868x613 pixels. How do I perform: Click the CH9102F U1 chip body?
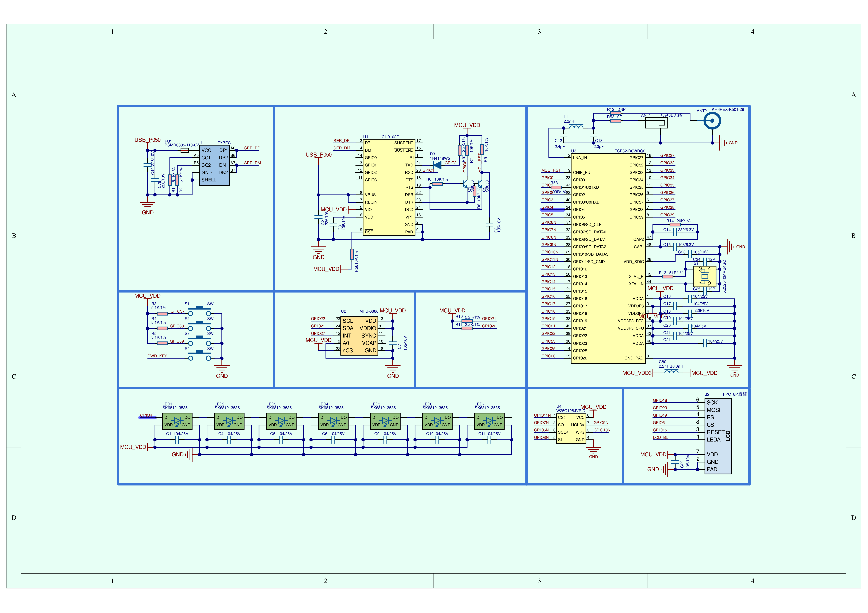coord(389,188)
